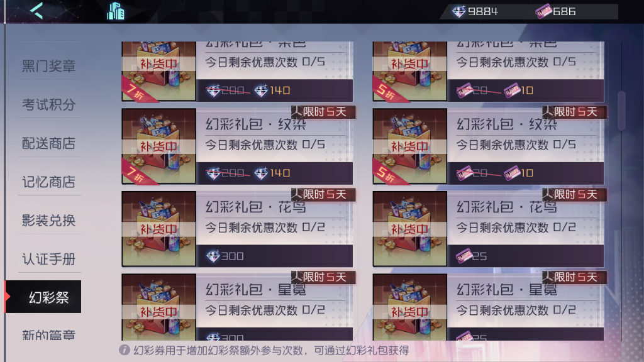Viewport: 644px width, 362px height.
Task: Tap the diamond currency icon showing 9884
Action: pyautogui.click(x=458, y=11)
